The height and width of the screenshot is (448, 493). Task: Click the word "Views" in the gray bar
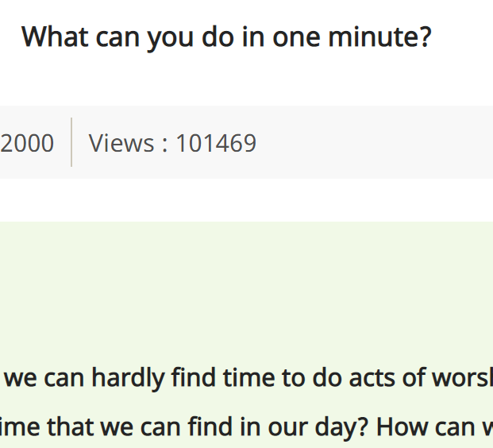(121, 143)
